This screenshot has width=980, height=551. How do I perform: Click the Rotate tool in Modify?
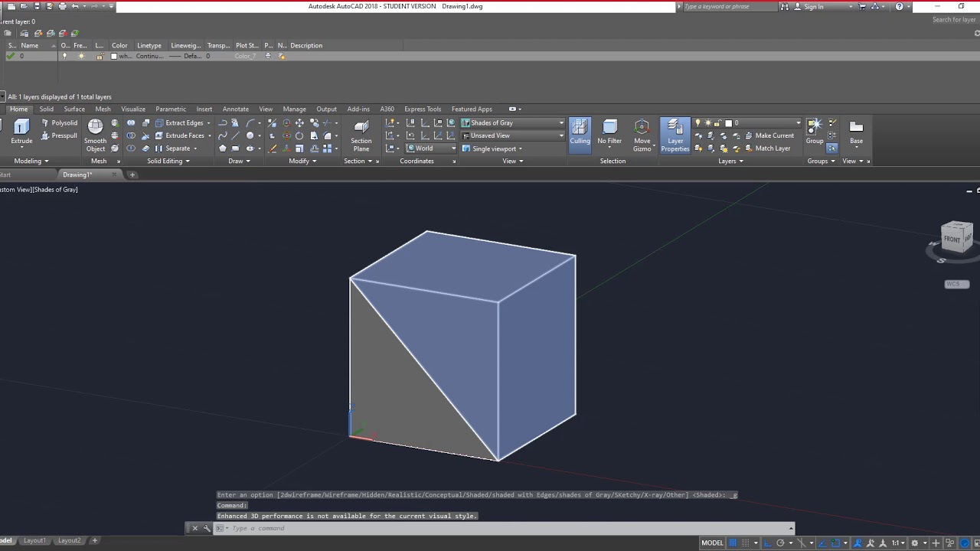299,135
